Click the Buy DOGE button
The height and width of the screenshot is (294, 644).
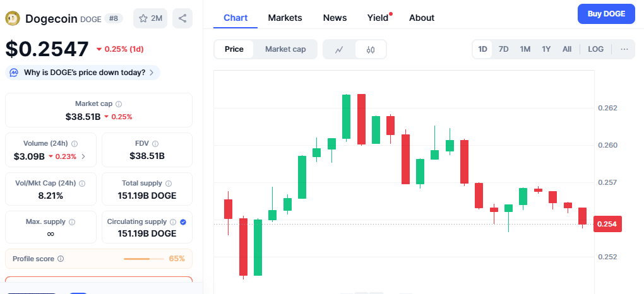(x=606, y=14)
